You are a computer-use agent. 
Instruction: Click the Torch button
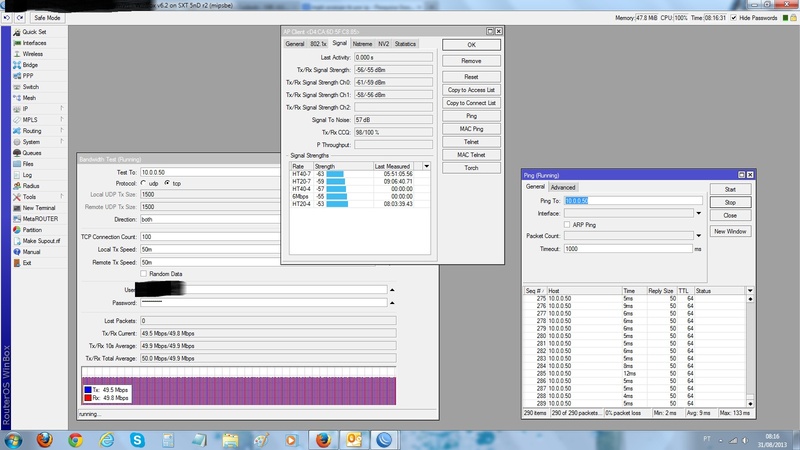point(471,168)
